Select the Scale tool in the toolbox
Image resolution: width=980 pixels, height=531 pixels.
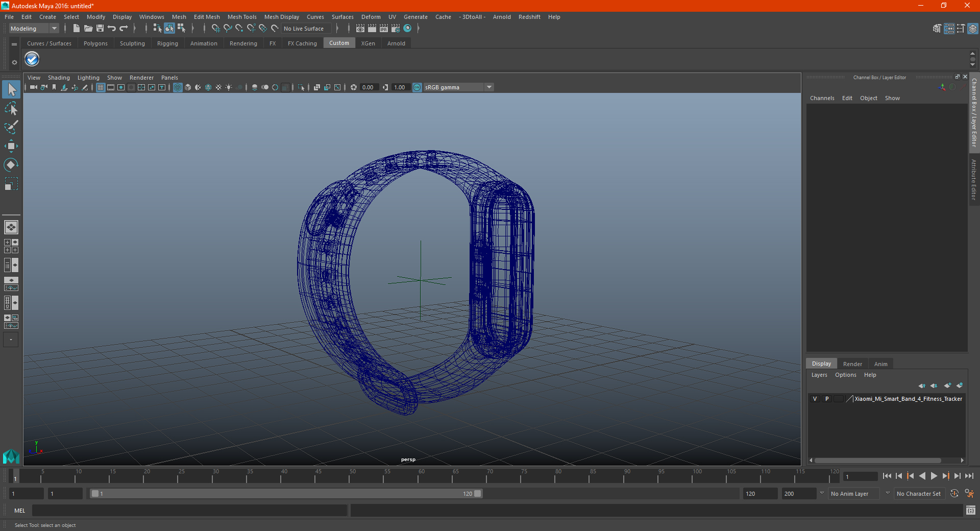point(11,183)
